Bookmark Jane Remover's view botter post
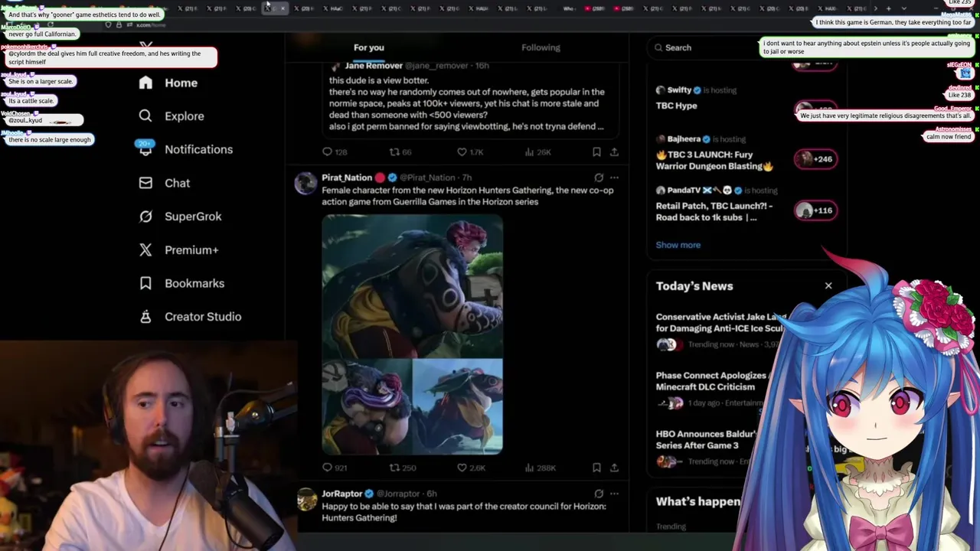The width and height of the screenshot is (980, 551). 596,152
